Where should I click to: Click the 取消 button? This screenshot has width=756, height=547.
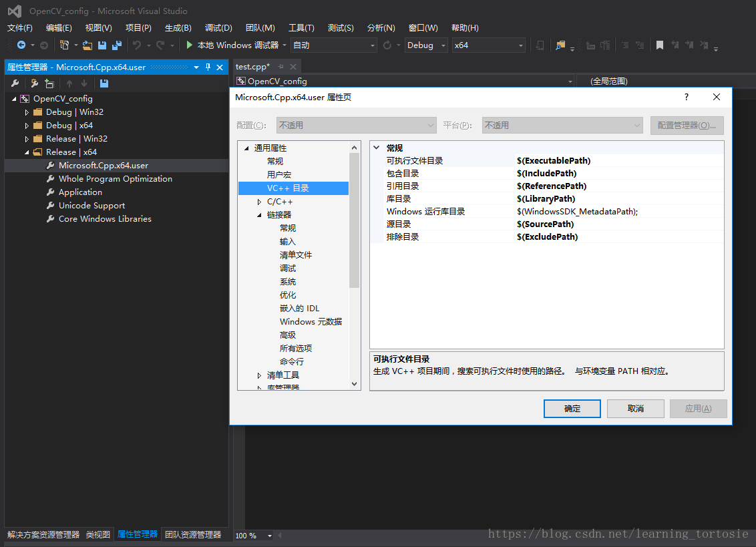click(x=636, y=409)
